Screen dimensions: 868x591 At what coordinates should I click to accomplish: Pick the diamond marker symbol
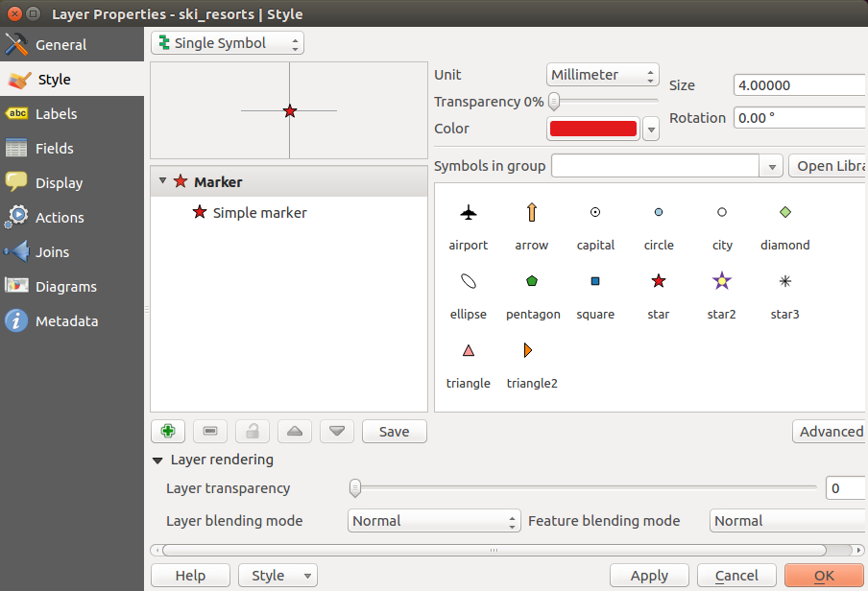(784, 213)
